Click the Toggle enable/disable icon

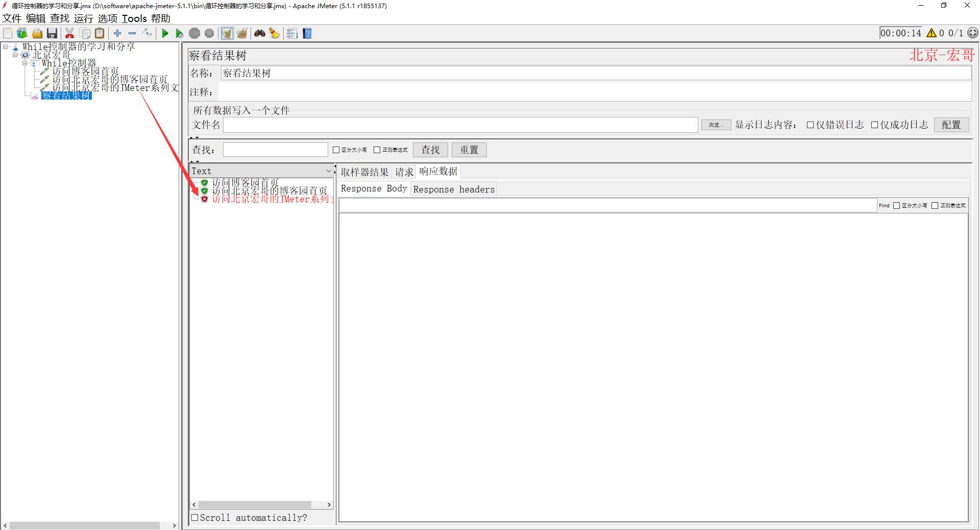tap(148, 33)
